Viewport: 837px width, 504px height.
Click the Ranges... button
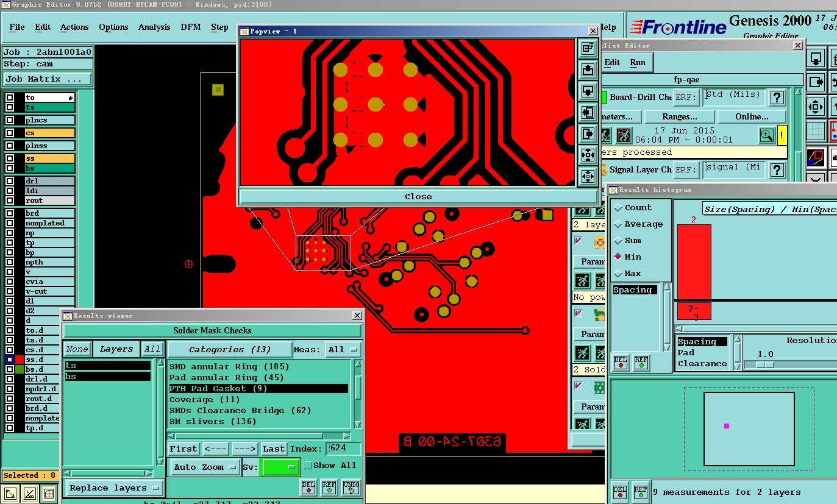point(679,117)
